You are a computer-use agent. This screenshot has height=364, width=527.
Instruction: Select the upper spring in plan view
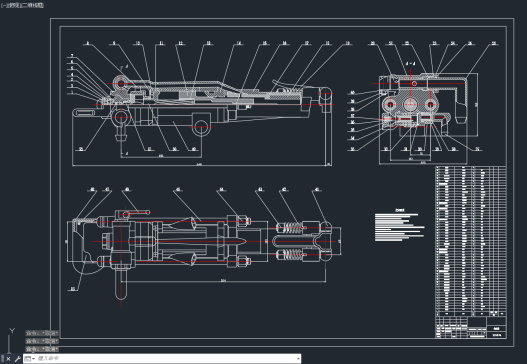pyautogui.click(x=292, y=228)
